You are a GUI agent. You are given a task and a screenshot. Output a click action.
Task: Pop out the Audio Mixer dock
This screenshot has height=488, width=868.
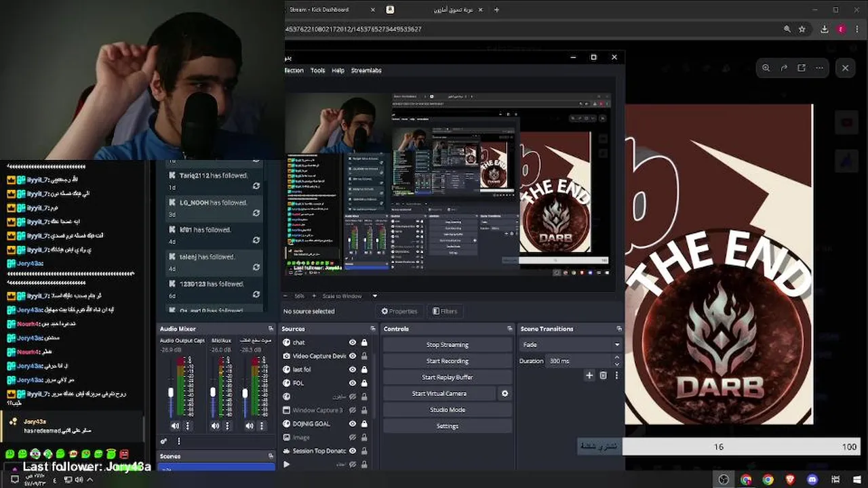271,329
